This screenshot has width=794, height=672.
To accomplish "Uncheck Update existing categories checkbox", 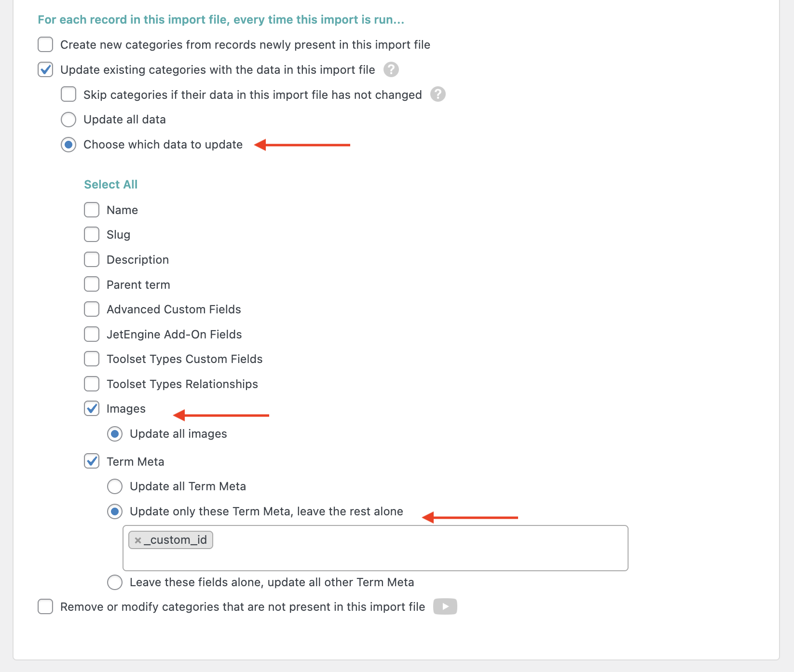I will click(x=45, y=70).
